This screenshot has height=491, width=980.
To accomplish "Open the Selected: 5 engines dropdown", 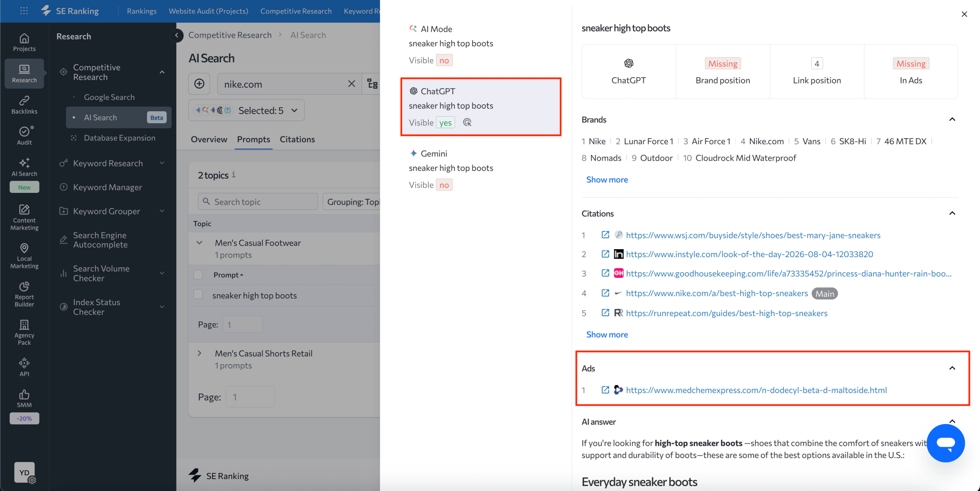I will pyautogui.click(x=247, y=110).
